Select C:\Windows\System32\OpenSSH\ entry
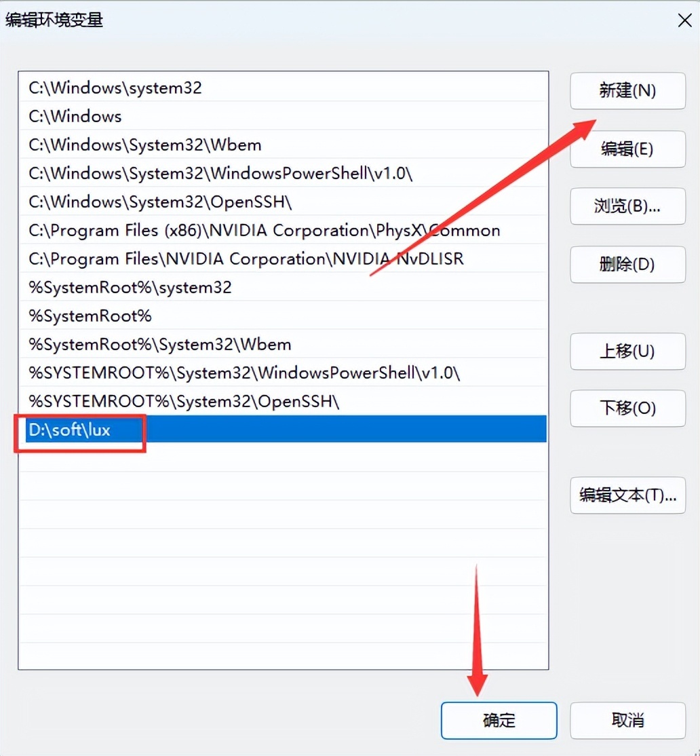The image size is (700, 756). 283,202
